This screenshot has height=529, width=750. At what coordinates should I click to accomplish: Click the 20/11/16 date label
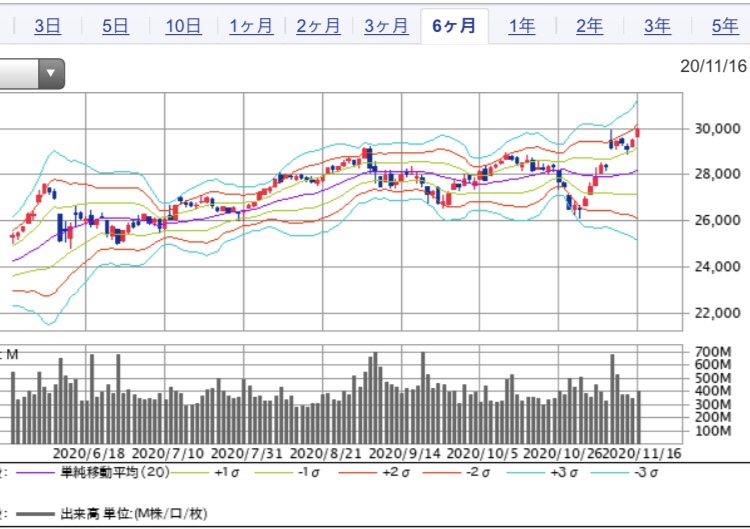[x=714, y=66]
